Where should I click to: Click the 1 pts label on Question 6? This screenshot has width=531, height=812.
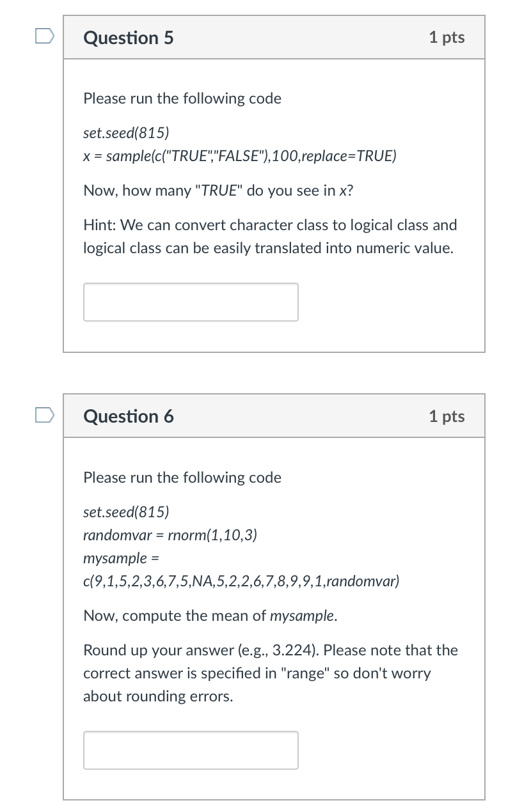pyautogui.click(x=447, y=416)
